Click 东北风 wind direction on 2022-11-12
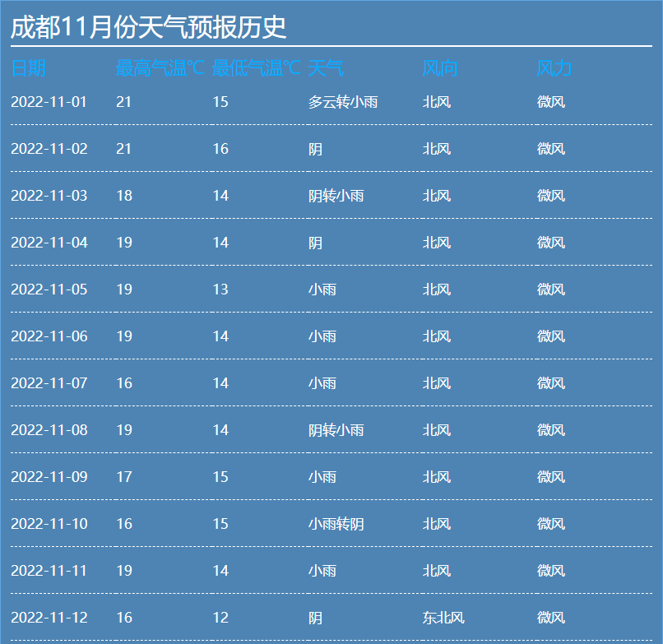Screen dimensions: 663x644 (x=443, y=619)
